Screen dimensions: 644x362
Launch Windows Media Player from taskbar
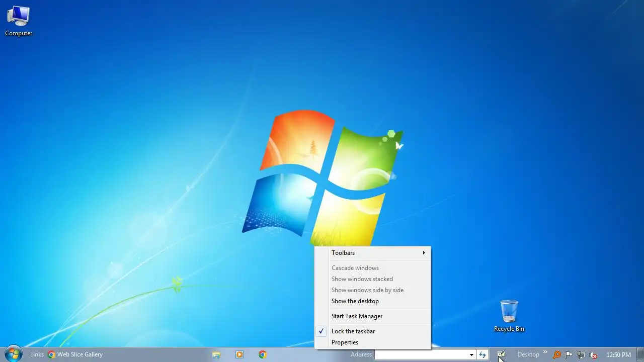point(239,354)
